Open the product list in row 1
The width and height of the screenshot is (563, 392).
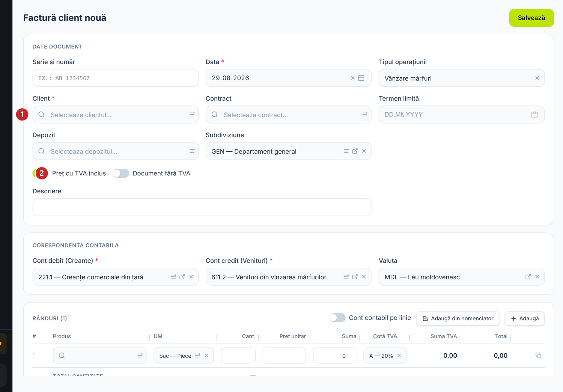pos(140,356)
